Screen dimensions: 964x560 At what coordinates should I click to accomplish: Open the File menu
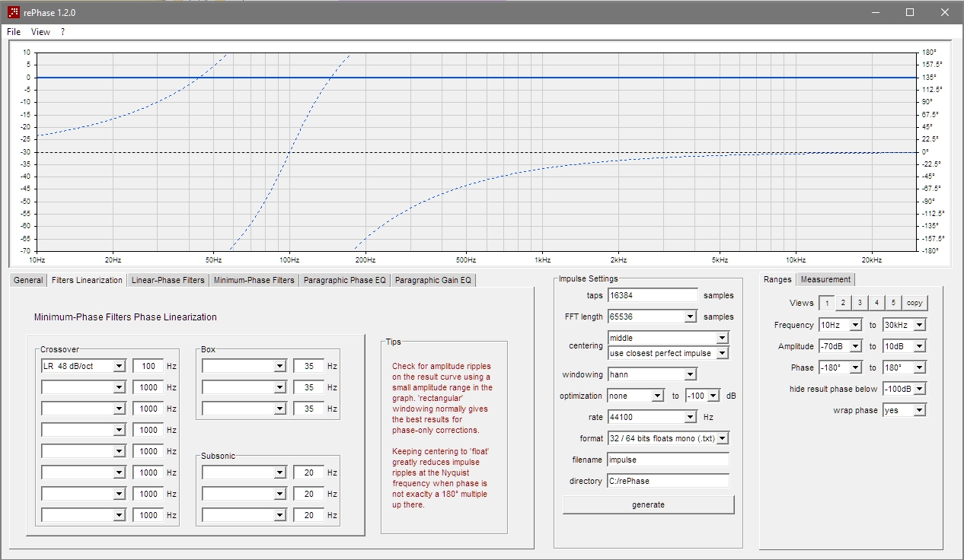14,32
